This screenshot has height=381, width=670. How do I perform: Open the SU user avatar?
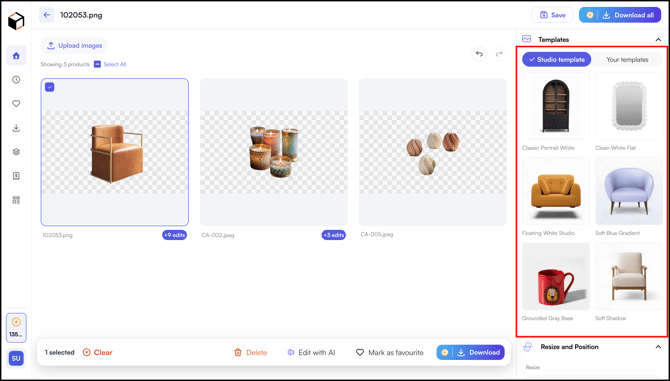16,358
